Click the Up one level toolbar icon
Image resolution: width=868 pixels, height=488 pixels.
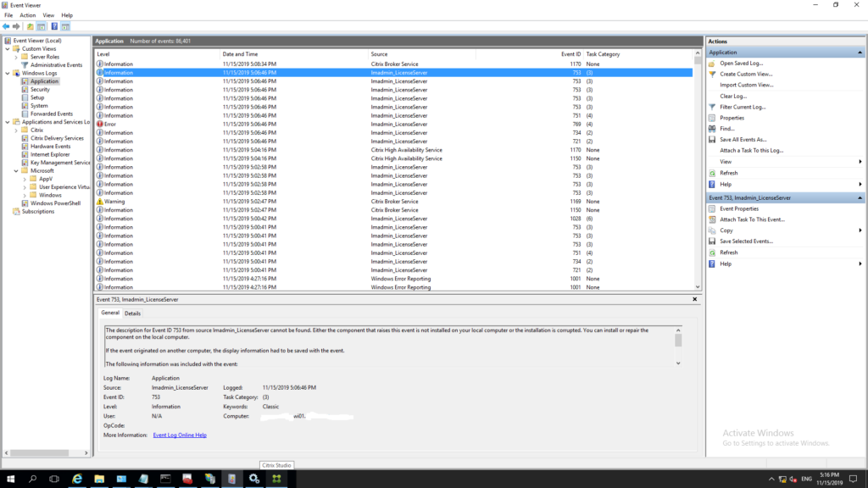[x=30, y=26]
